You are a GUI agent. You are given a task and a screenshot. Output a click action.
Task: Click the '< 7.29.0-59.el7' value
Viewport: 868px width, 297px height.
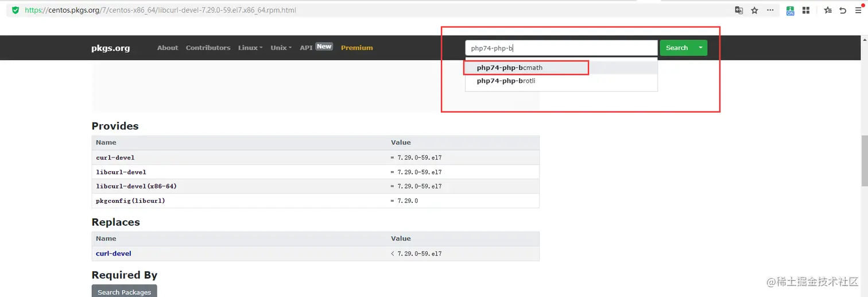(416, 254)
